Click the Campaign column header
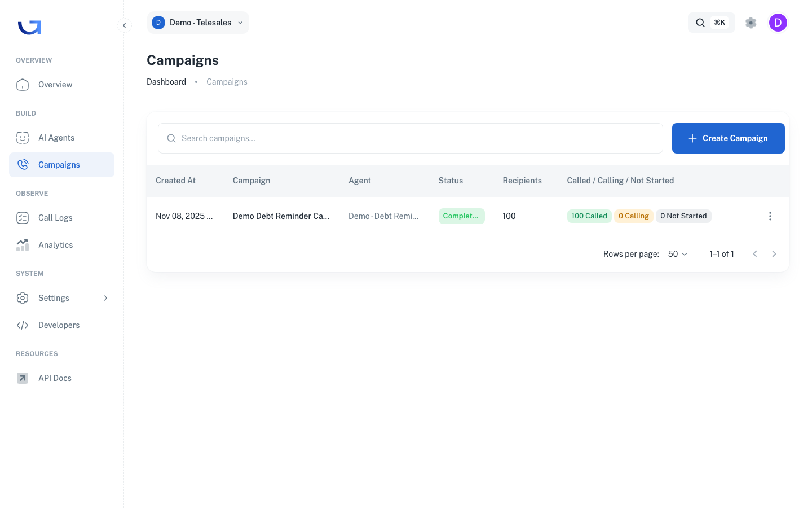The image size is (812, 508). (251, 181)
